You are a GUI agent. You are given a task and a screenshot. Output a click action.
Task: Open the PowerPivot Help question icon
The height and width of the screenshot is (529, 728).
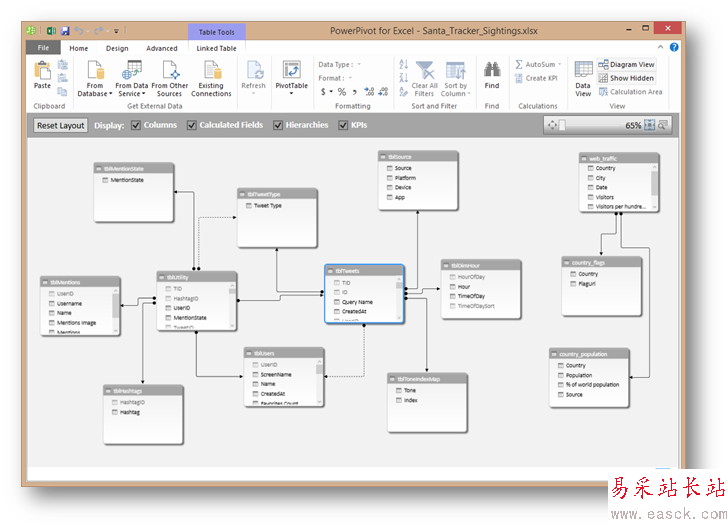[674, 47]
